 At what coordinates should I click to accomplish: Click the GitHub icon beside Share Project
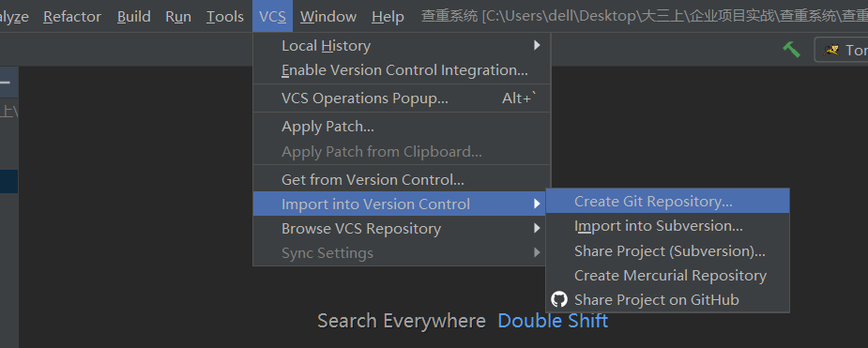[559, 300]
